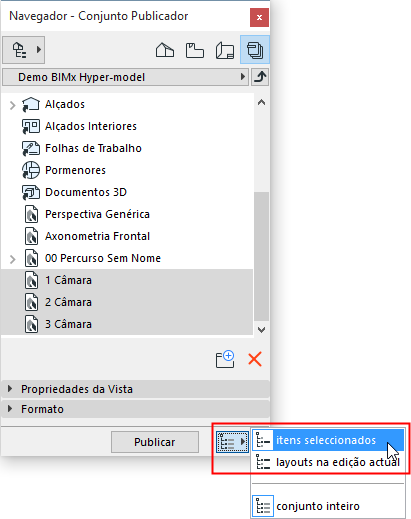Select the 1 Câmara row text
The height and width of the screenshot is (519, 411).
coord(68,280)
